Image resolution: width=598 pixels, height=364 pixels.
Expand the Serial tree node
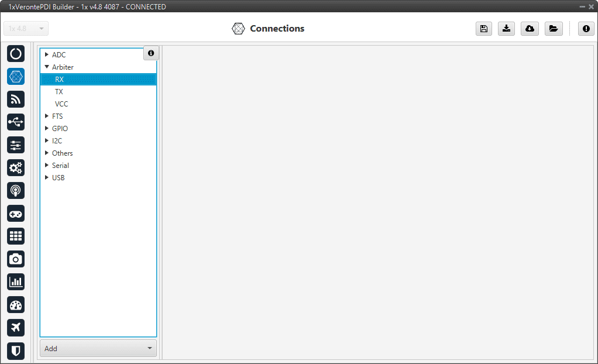point(47,165)
